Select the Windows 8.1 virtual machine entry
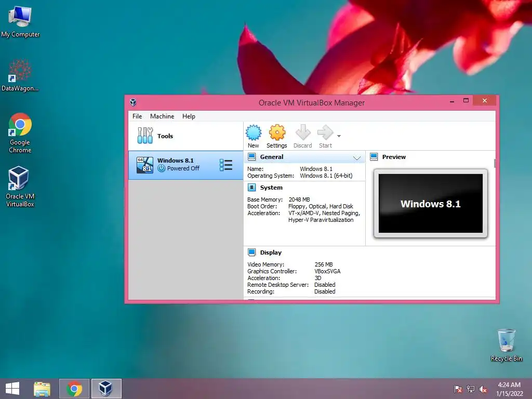This screenshot has width=532, height=399. [x=185, y=165]
